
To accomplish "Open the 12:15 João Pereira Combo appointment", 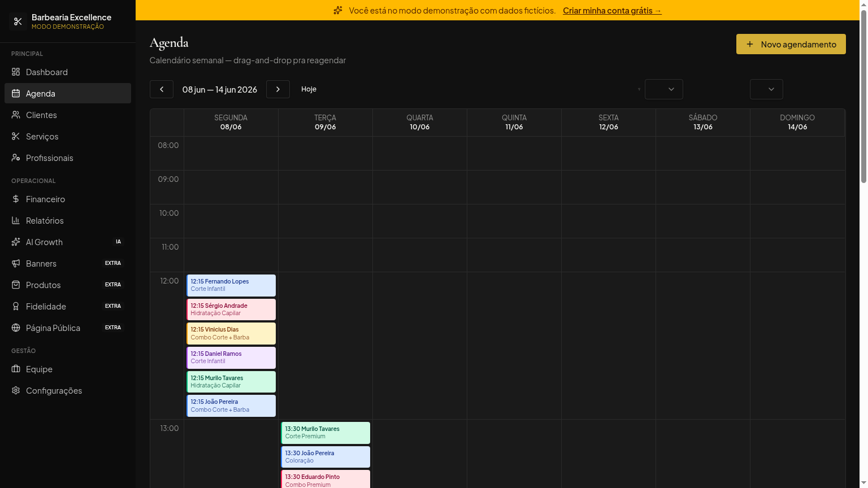I will (x=231, y=406).
